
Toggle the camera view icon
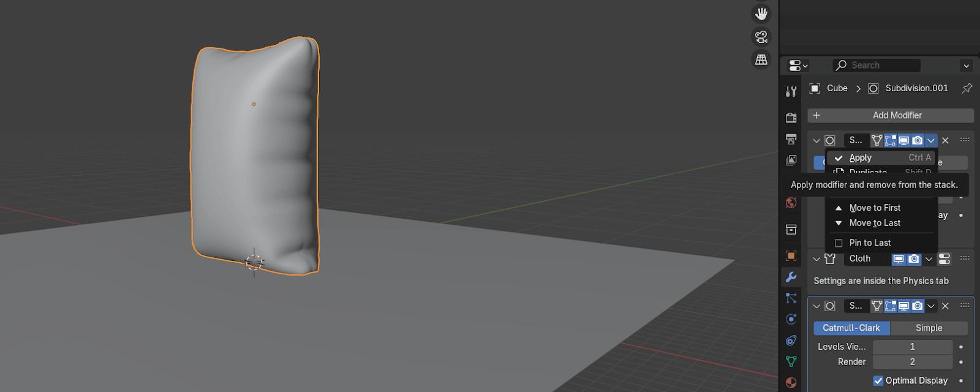(x=761, y=37)
